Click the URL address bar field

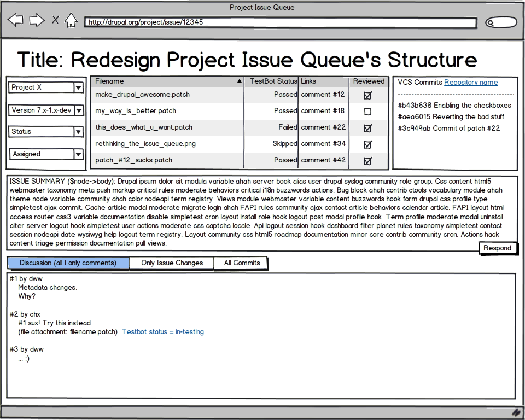(280, 22)
